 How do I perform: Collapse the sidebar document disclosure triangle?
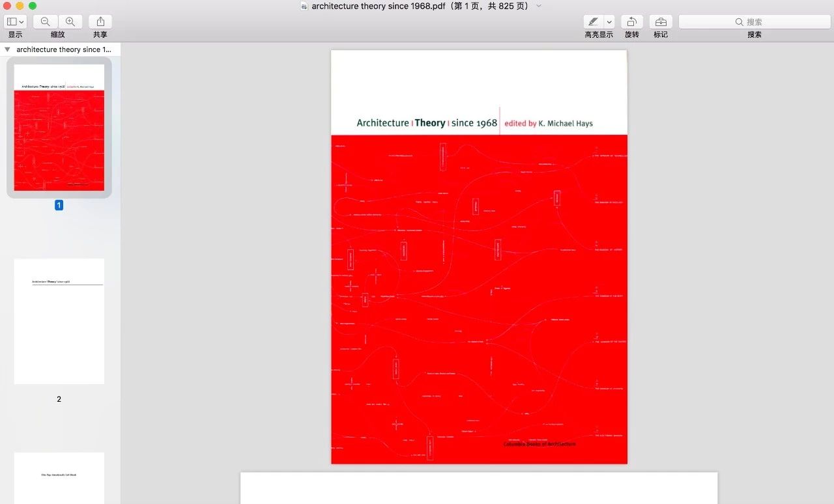[x=7, y=49]
